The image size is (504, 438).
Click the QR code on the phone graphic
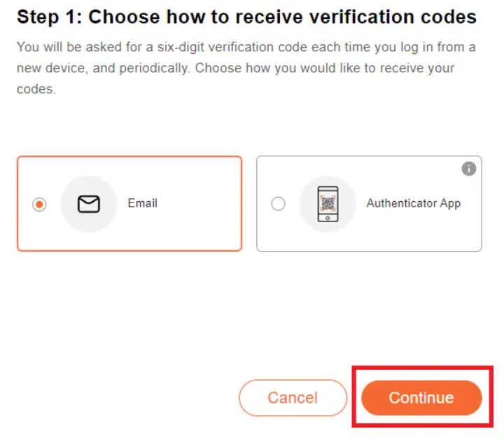(328, 202)
